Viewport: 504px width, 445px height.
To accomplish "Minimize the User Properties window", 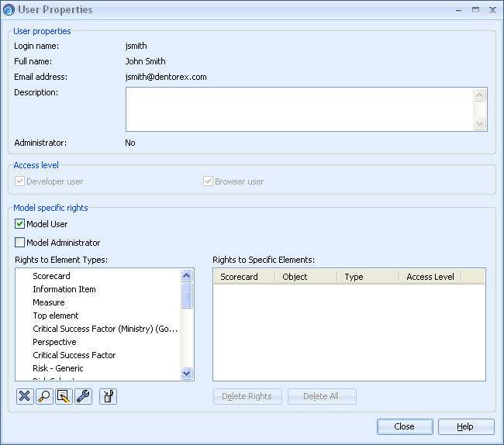I will (x=459, y=10).
